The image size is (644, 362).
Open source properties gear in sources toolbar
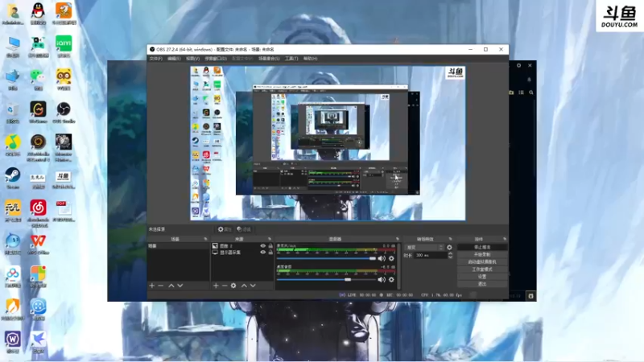(233, 286)
